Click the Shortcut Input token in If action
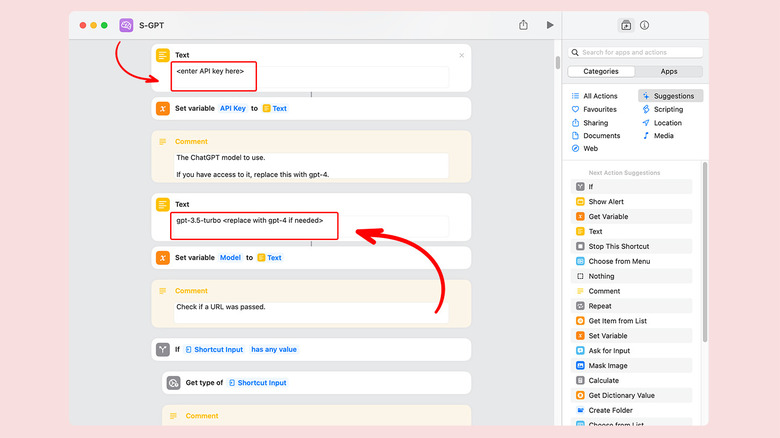 (x=214, y=349)
